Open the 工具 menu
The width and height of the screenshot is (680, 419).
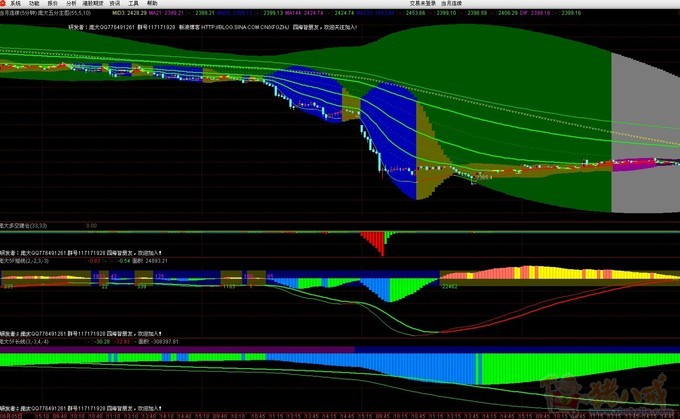[134, 3]
